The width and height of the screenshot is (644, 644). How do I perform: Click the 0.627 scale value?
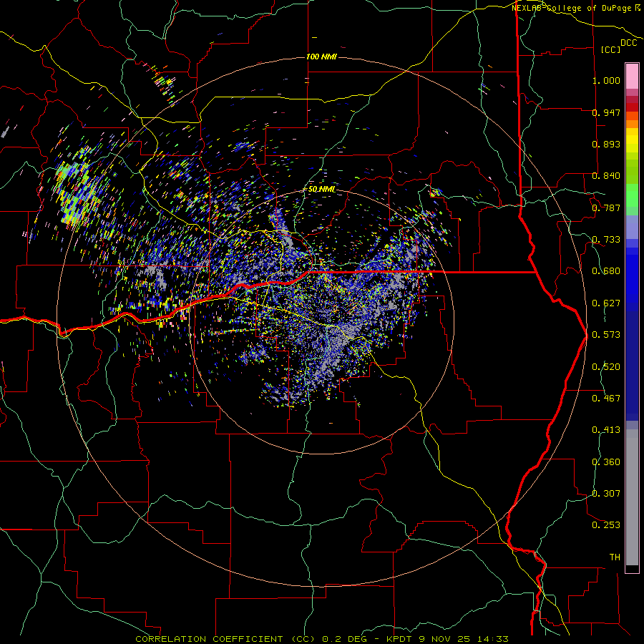606,303
